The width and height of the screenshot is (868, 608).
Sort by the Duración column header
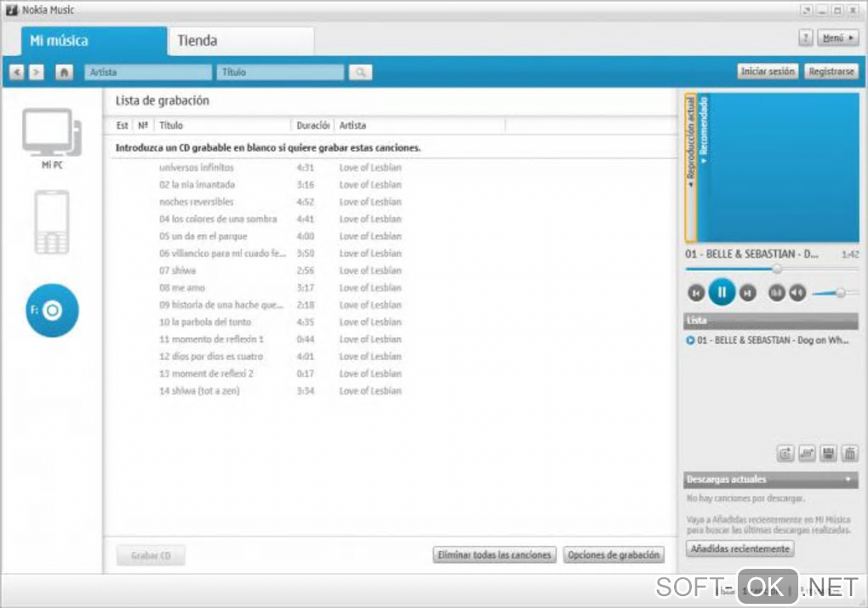[x=313, y=126]
